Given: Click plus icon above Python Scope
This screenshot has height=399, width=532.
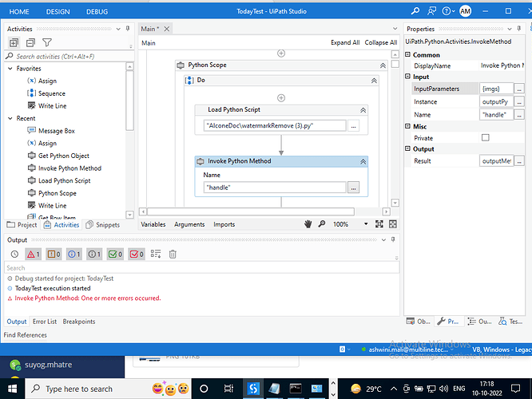Looking at the screenshot, I should click(281, 53).
